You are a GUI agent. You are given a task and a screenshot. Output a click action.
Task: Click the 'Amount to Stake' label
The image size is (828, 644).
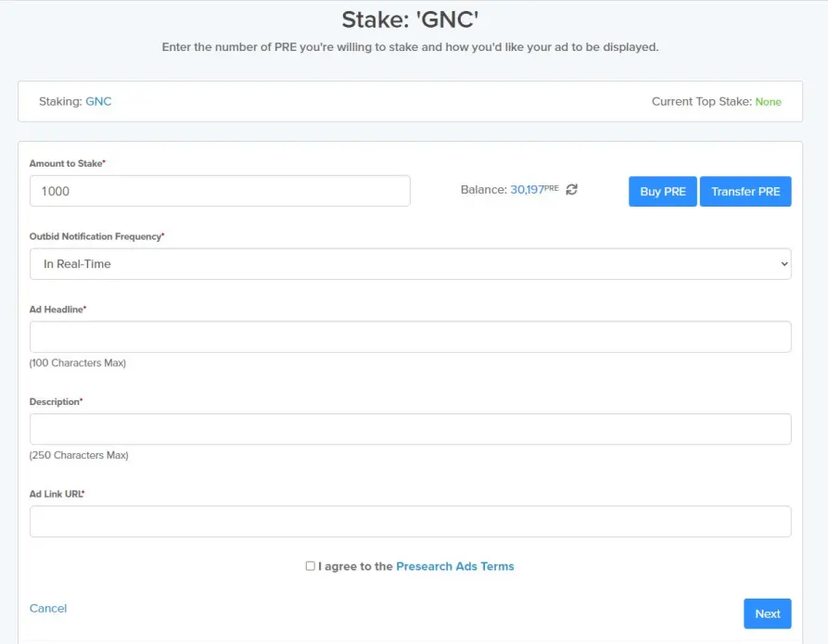67,164
